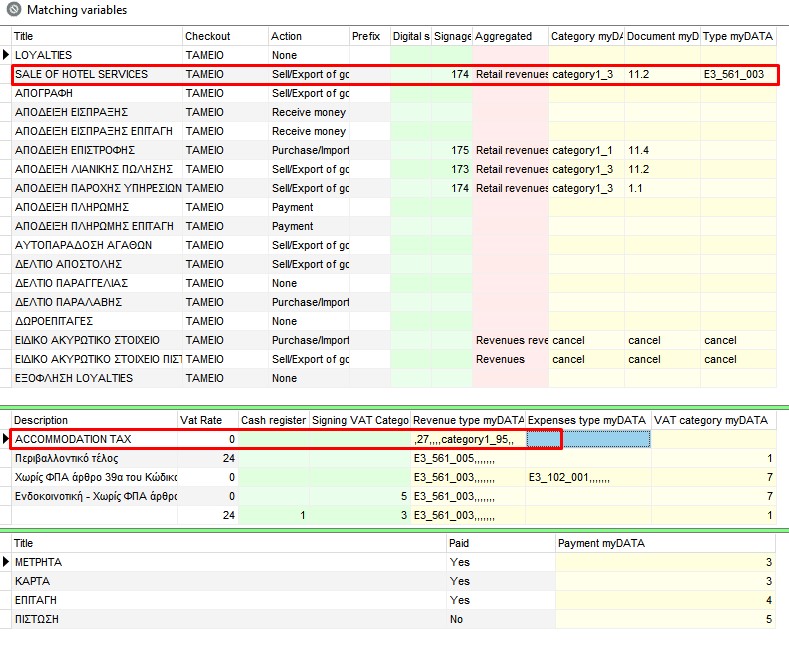Viewport: 789px width, 647px height.
Task: Click the E3_102_001 expenses type cell
Action: pyautogui.click(x=588, y=477)
